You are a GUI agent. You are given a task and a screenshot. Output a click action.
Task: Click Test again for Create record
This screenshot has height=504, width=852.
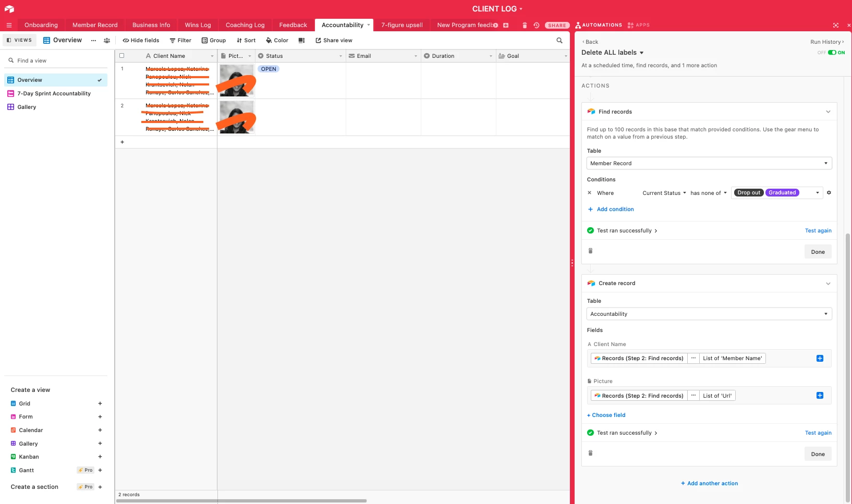(x=818, y=433)
